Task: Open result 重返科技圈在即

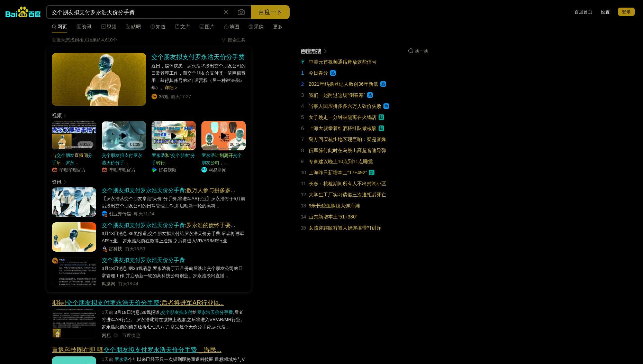Action: point(137,350)
